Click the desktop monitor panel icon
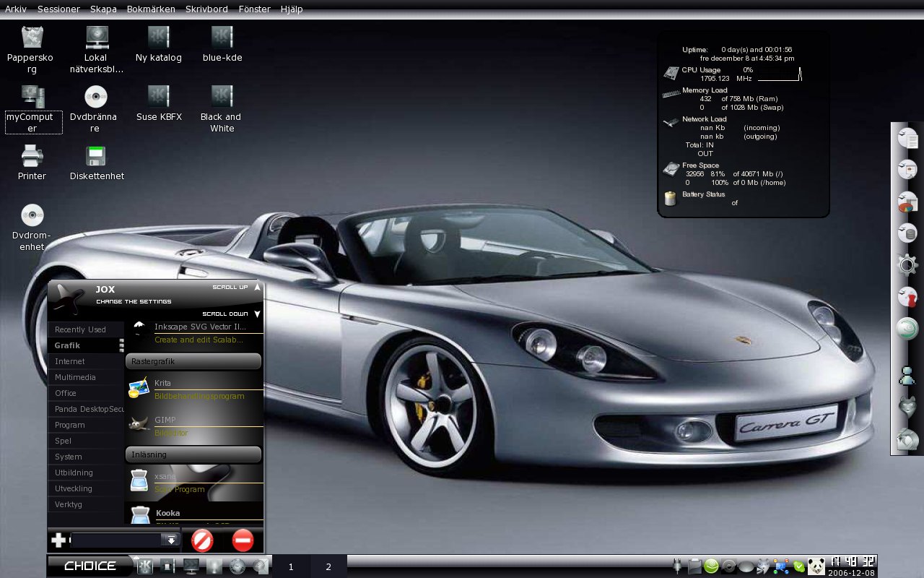 coord(191,566)
